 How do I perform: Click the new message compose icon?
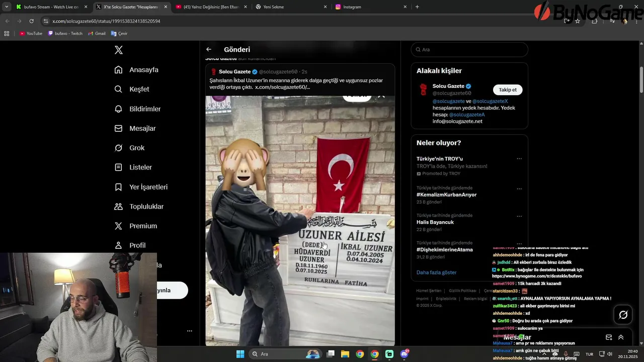coord(609,337)
